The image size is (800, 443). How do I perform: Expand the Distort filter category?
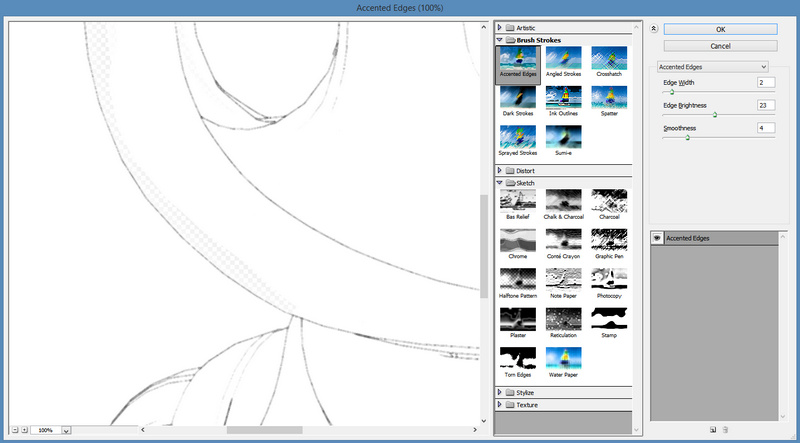pyautogui.click(x=500, y=171)
